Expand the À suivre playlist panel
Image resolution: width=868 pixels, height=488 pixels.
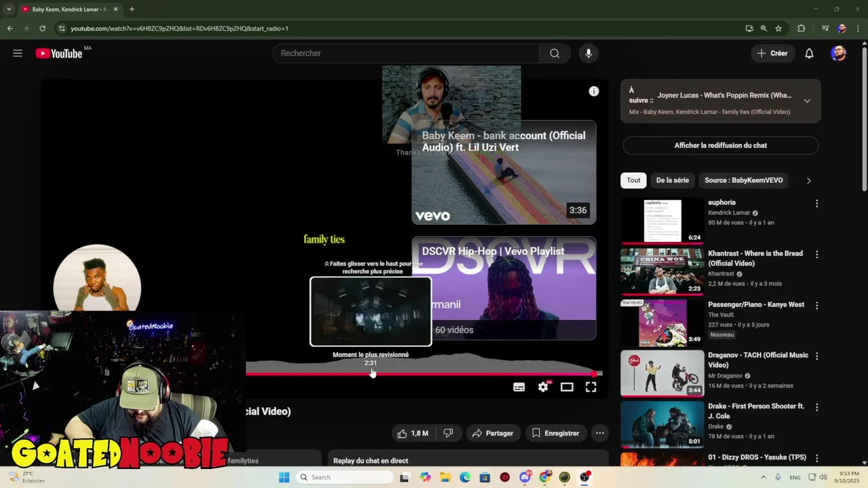[807, 101]
